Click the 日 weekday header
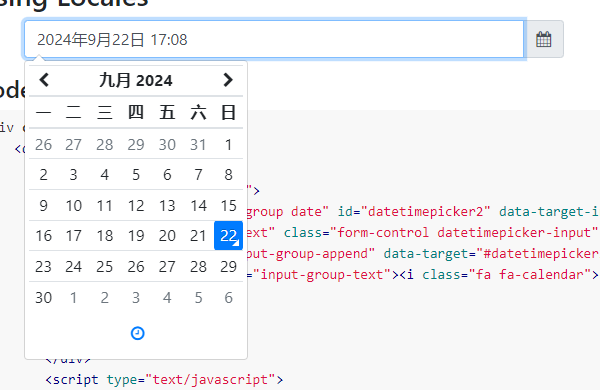The height and width of the screenshot is (390, 600). pyautogui.click(x=228, y=113)
